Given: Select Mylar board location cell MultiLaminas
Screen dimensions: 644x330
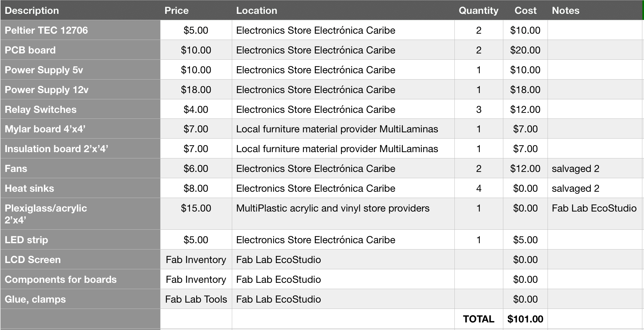Looking at the screenshot, I should click(x=343, y=129).
